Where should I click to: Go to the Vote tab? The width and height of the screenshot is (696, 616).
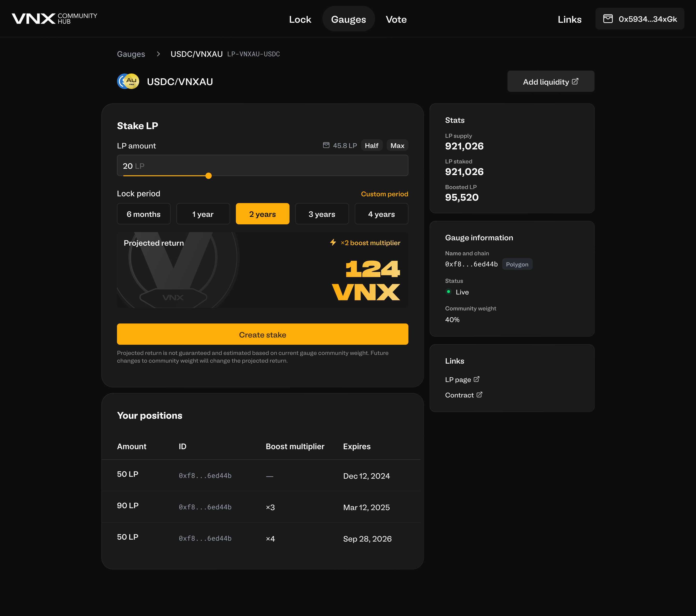point(396,19)
